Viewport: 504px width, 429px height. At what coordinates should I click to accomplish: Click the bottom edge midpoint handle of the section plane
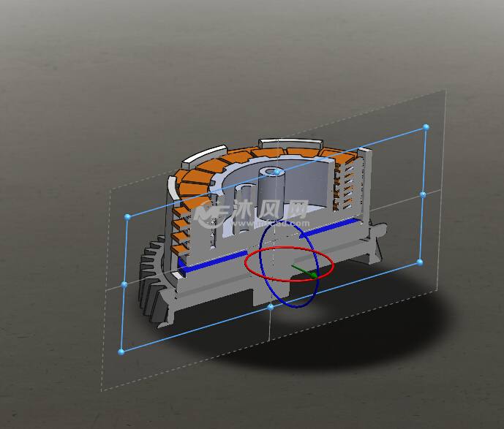click(271, 307)
